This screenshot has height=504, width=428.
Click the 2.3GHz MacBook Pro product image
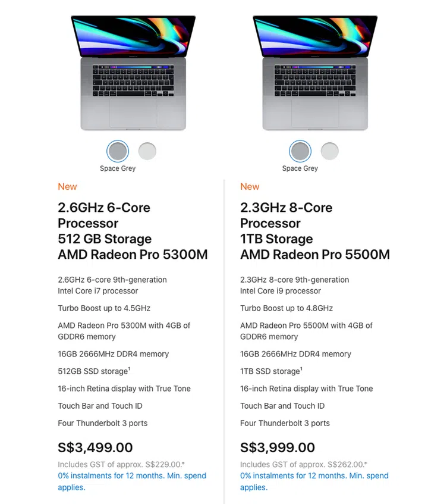pos(316,71)
